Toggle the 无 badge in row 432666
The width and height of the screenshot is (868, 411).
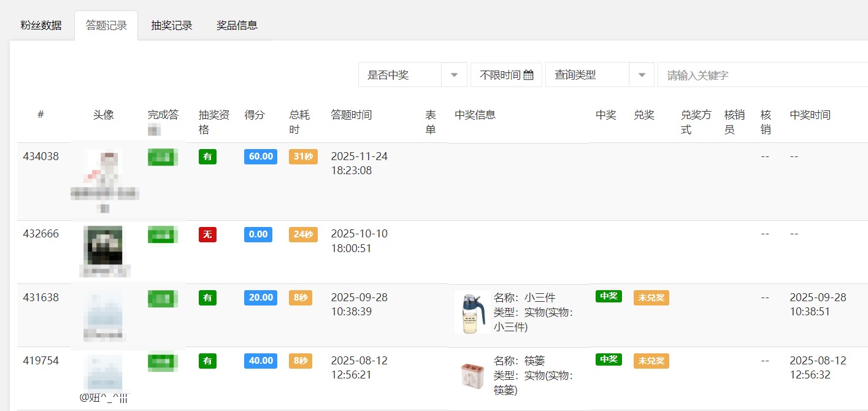click(209, 234)
